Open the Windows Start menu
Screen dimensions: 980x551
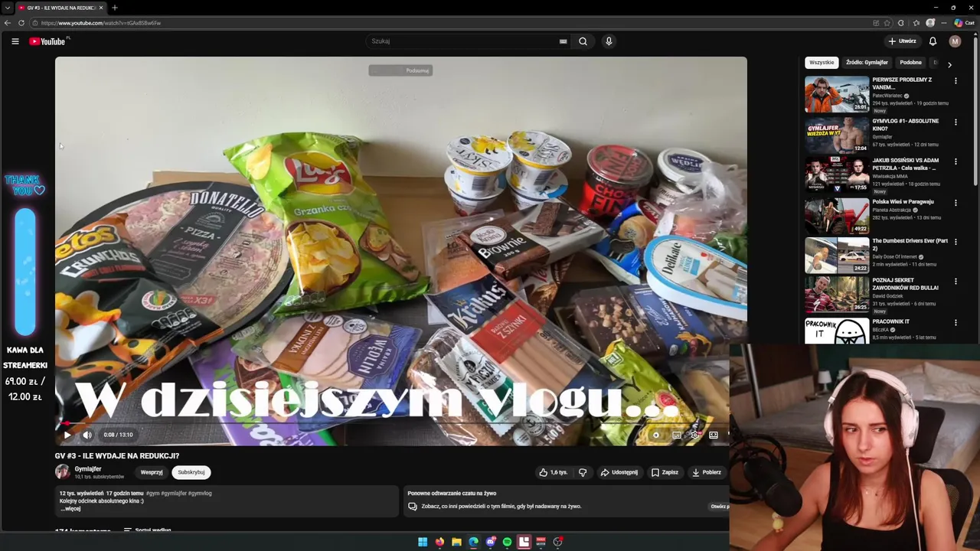pos(423,542)
